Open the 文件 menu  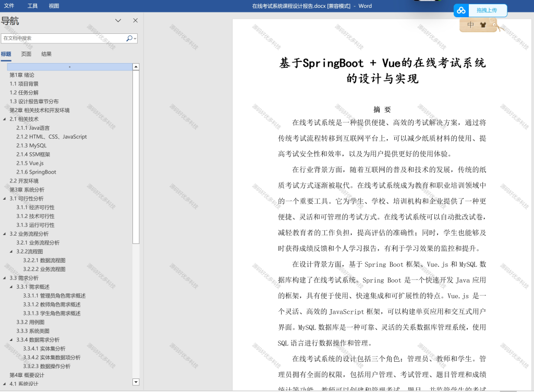coord(9,6)
